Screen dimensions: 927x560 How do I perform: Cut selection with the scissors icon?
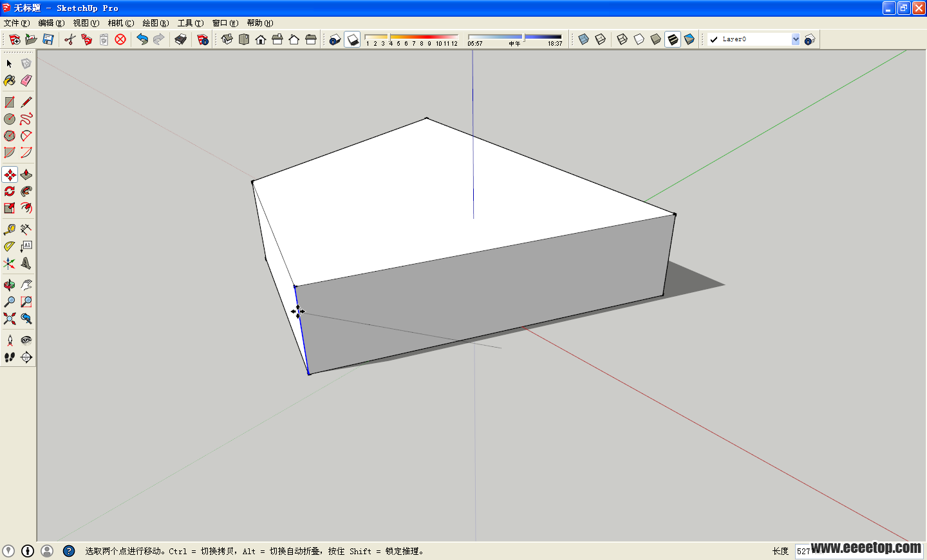click(70, 39)
